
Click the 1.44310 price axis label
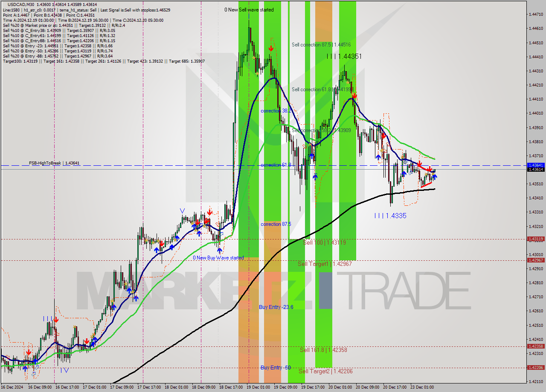pyautogui.click(x=536, y=71)
